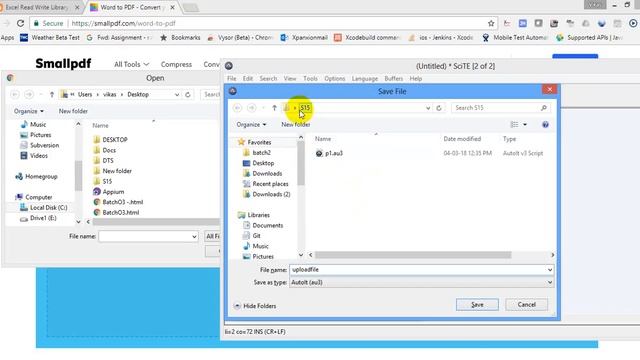Screen dimensions: 640x360
Task: Open Edit menu in SciTE
Action: (248, 78)
